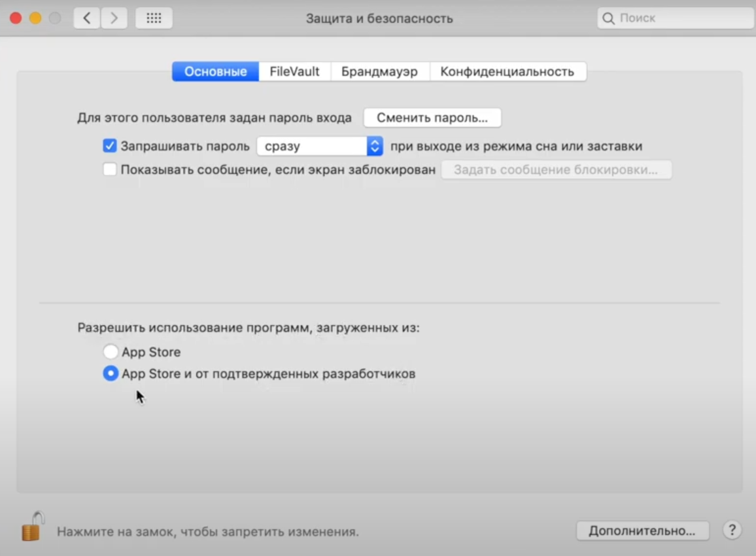Minimize the window with the yellow button
This screenshot has height=556, width=756.
tap(35, 18)
